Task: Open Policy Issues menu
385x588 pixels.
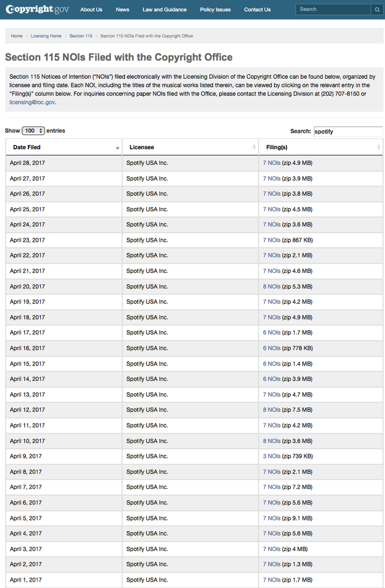Action: (x=215, y=10)
